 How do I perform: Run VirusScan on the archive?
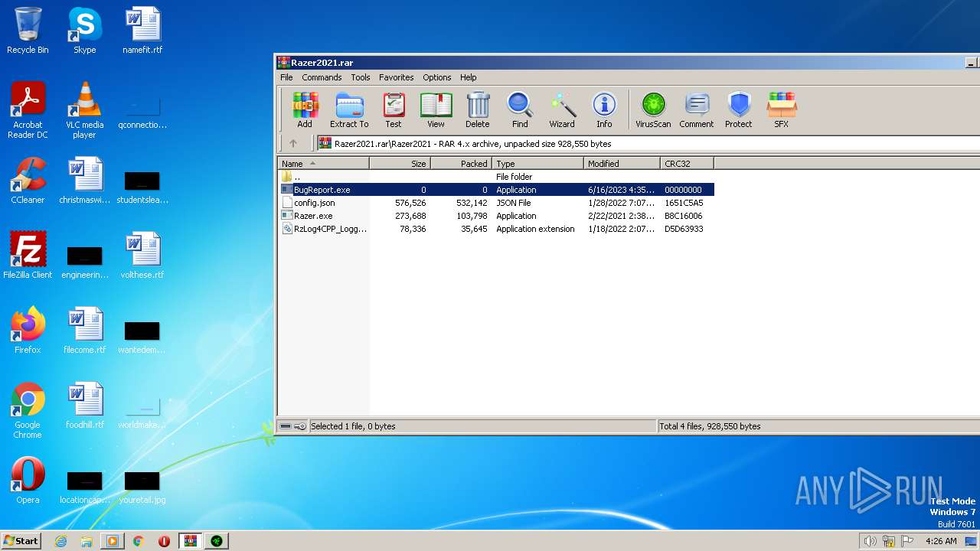[x=653, y=109]
